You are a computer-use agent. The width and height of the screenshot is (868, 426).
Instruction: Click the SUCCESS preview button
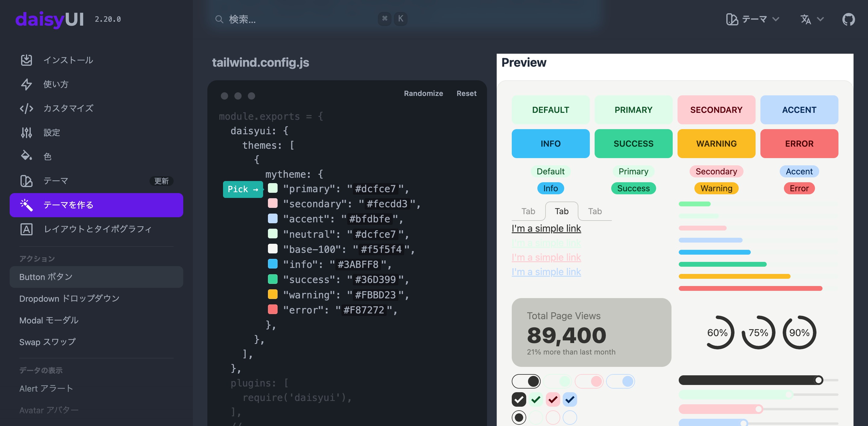click(634, 144)
